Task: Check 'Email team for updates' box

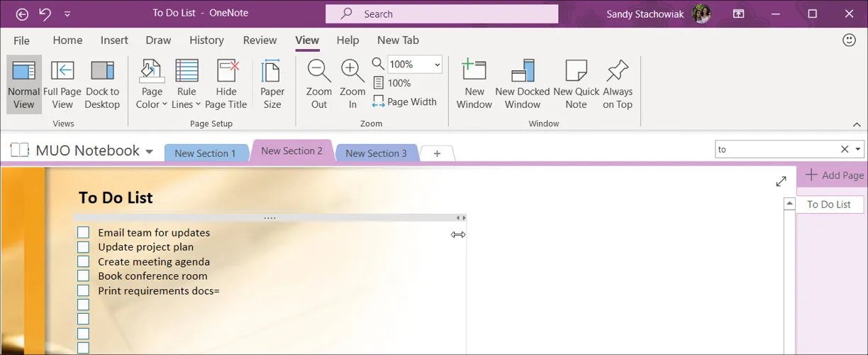Action: click(84, 232)
